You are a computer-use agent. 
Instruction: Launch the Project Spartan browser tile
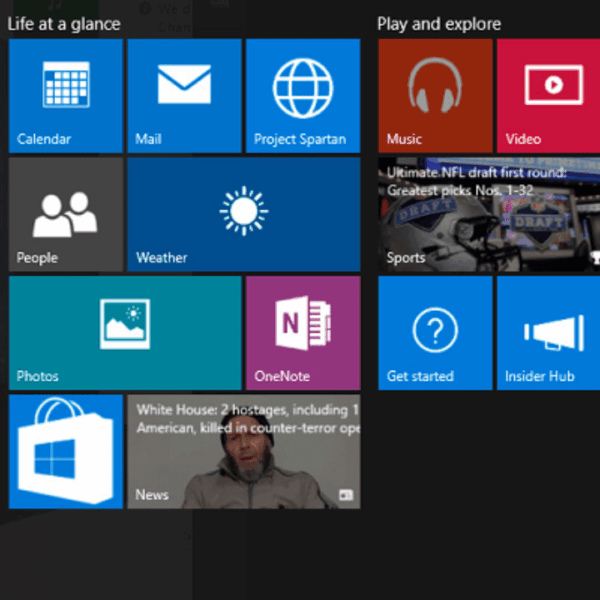click(303, 96)
